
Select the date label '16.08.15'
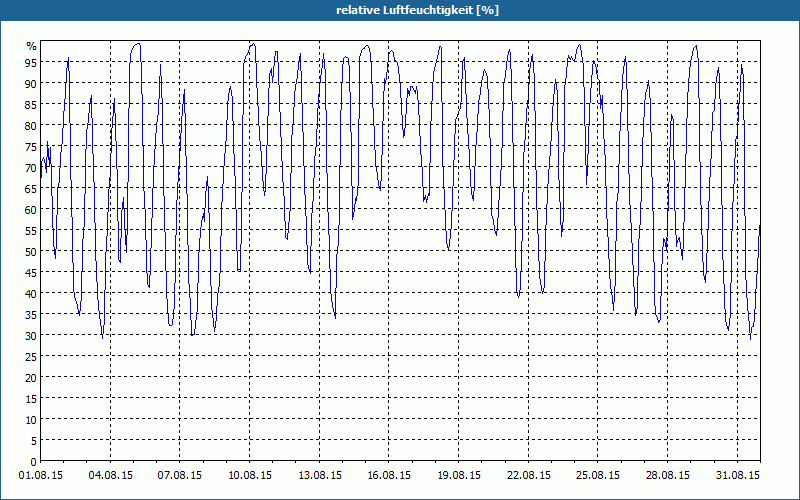pos(389,475)
